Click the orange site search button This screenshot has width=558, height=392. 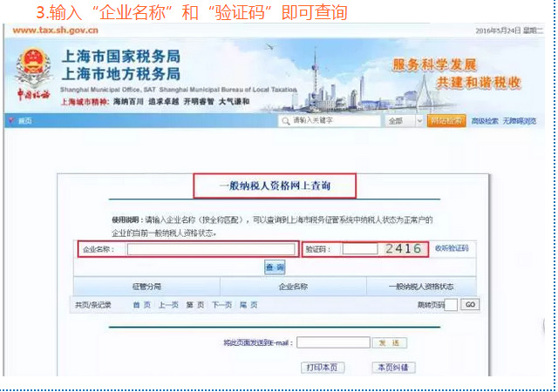pyautogui.click(x=446, y=121)
